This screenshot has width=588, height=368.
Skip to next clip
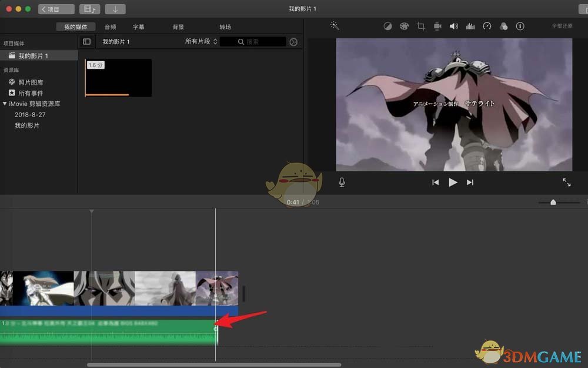[470, 183]
